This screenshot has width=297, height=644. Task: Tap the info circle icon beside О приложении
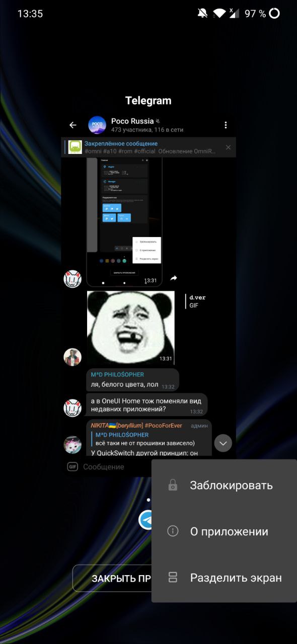(173, 531)
